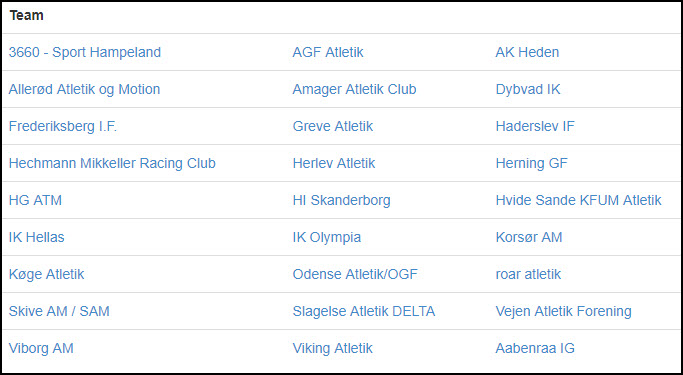The height and width of the screenshot is (375, 683).
Task: Open Herlev Atletik team page
Action: coord(334,163)
